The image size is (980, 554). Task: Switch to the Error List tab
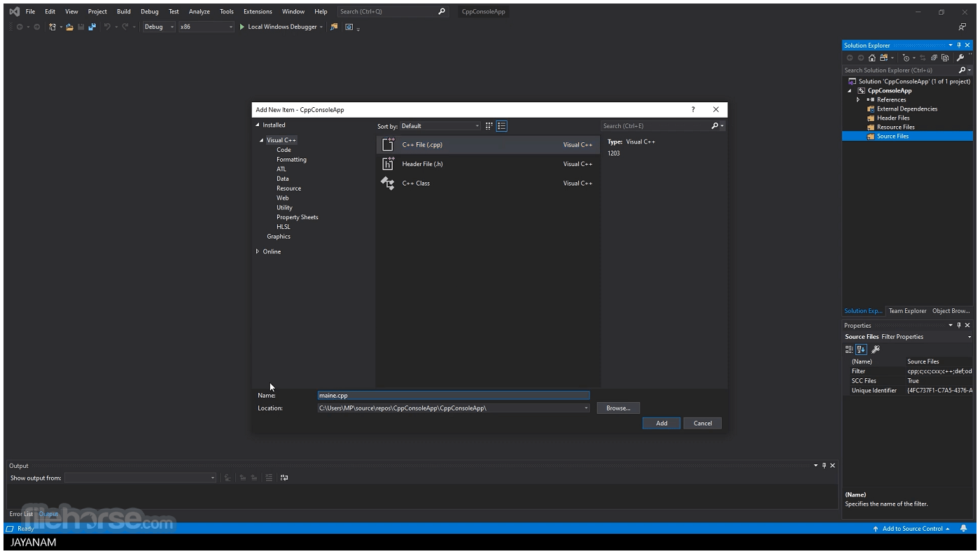tap(21, 514)
